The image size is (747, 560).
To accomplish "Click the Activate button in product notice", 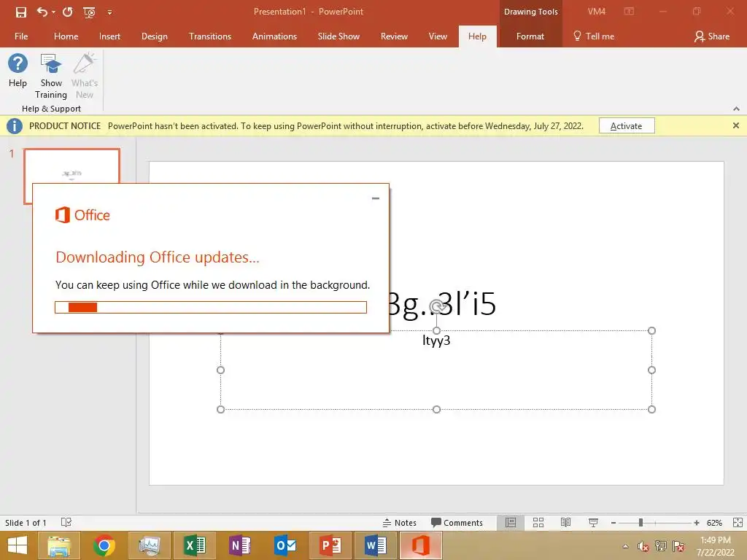I will pos(627,125).
